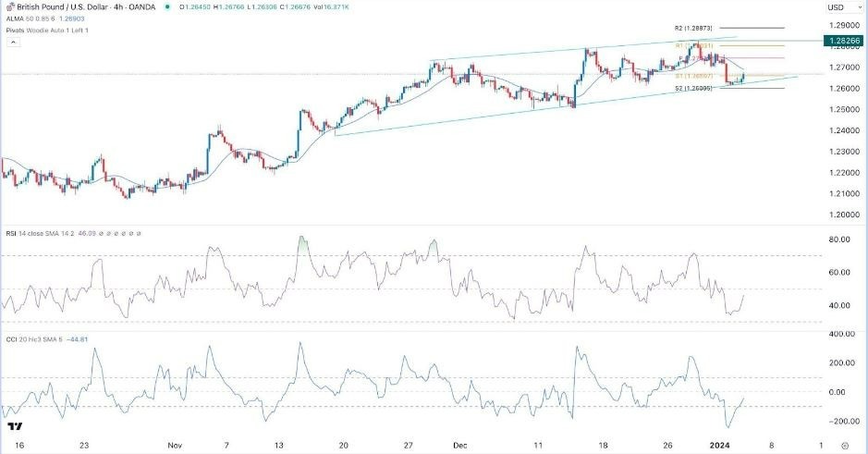Click the 80.00 level on RSI scale
The height and width of the screenshot is (454, 868).
pos(840,239)
